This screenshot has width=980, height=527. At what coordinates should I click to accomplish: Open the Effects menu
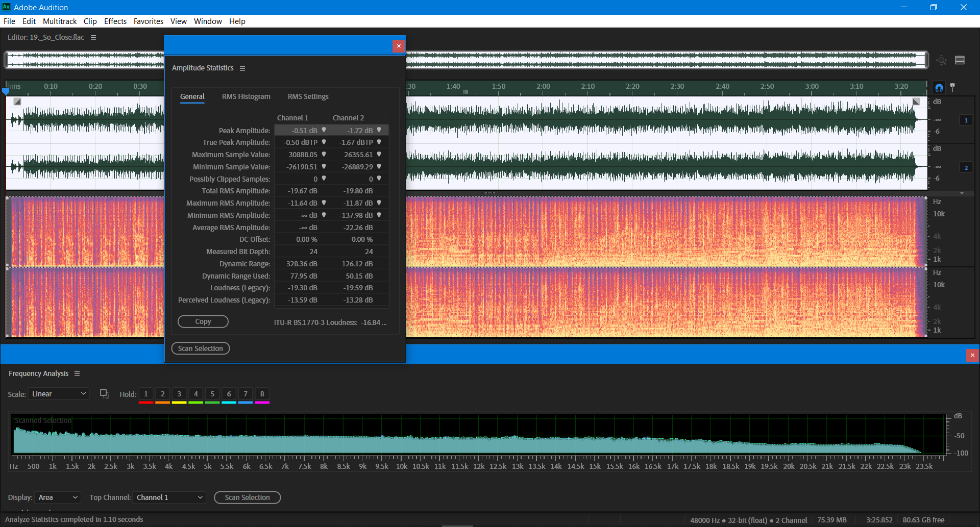tap(115, 21)
